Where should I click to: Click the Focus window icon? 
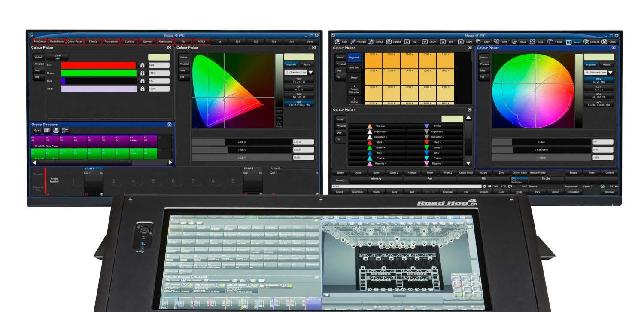[550, 42]
